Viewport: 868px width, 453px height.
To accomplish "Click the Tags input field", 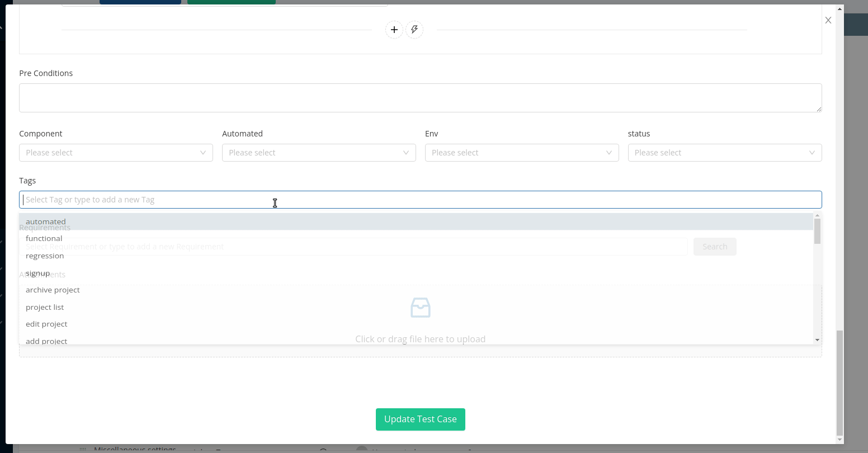I will (x=421, y=200).
